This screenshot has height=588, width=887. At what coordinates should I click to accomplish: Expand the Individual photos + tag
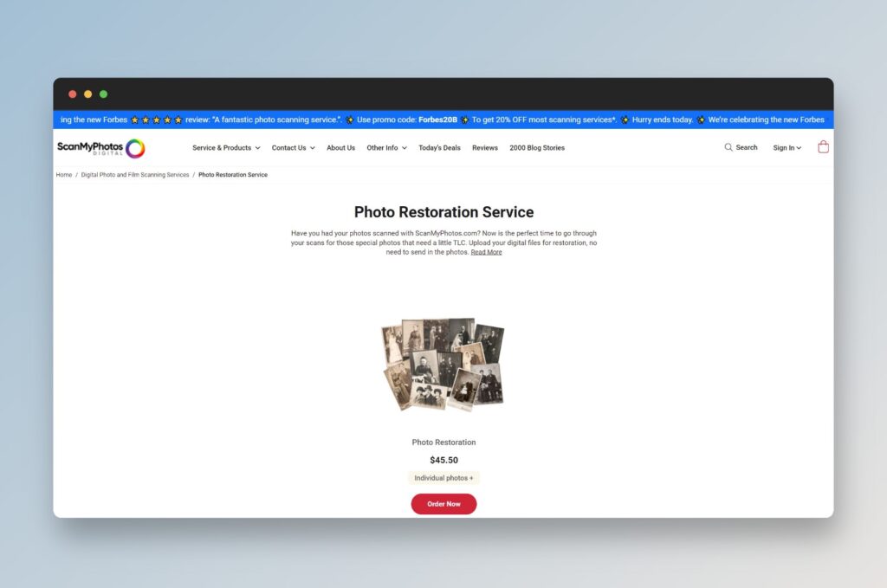(443, 478)
